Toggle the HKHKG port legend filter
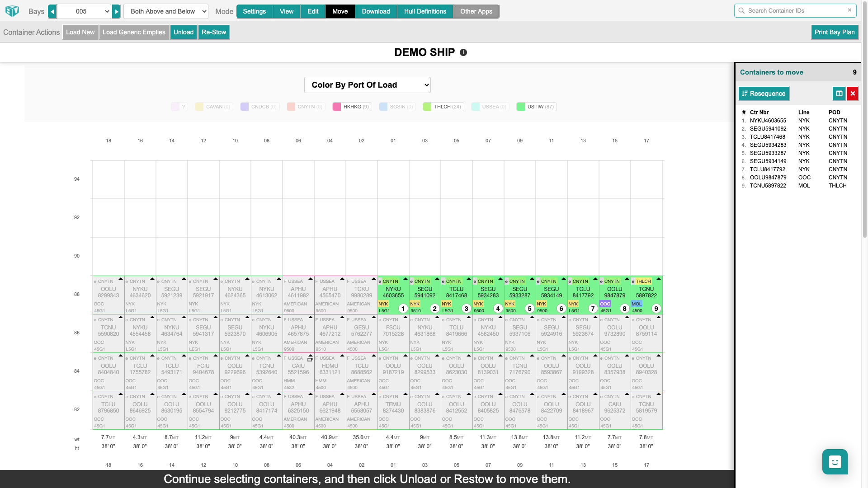 [352, 107]
